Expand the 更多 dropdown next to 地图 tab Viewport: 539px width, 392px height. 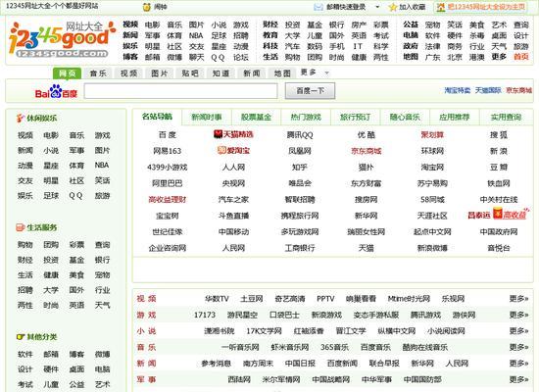[326, 73]
